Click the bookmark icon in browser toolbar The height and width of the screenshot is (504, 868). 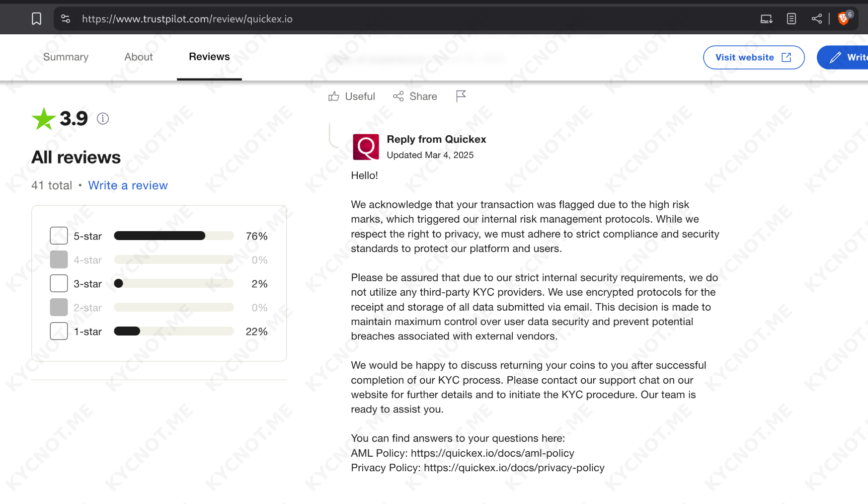click(36, 19)
